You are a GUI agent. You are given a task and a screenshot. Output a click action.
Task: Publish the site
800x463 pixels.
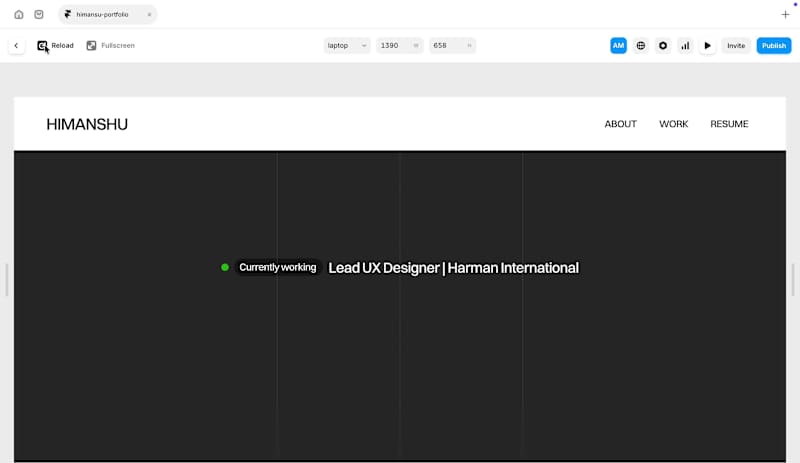774,45
